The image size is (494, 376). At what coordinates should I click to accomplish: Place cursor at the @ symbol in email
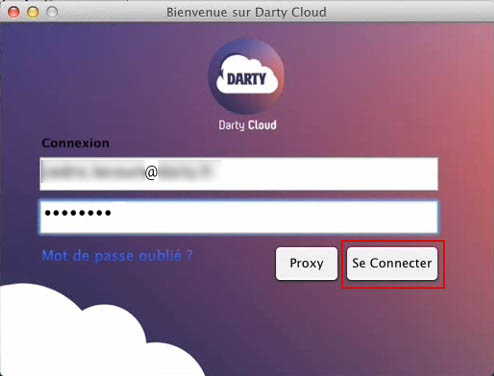coord(151,172)
